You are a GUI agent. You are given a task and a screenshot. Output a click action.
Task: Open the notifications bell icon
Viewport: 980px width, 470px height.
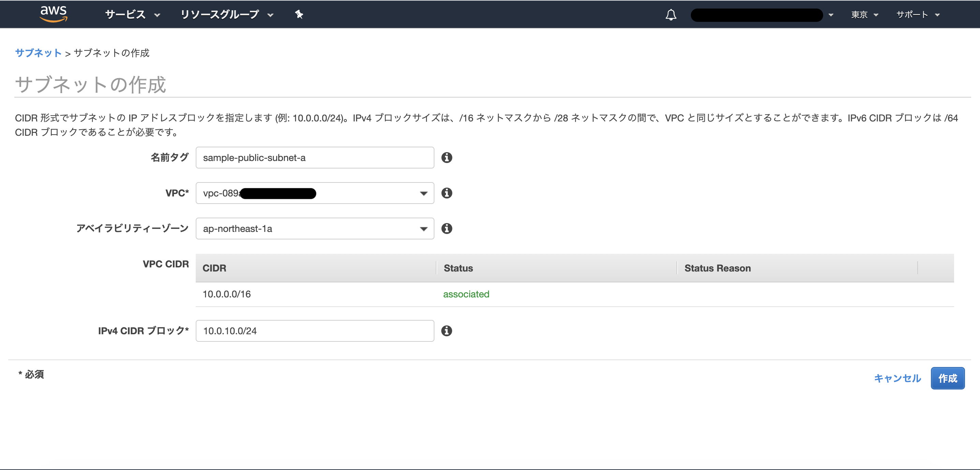pyautogui.click(x=671, y=15)
